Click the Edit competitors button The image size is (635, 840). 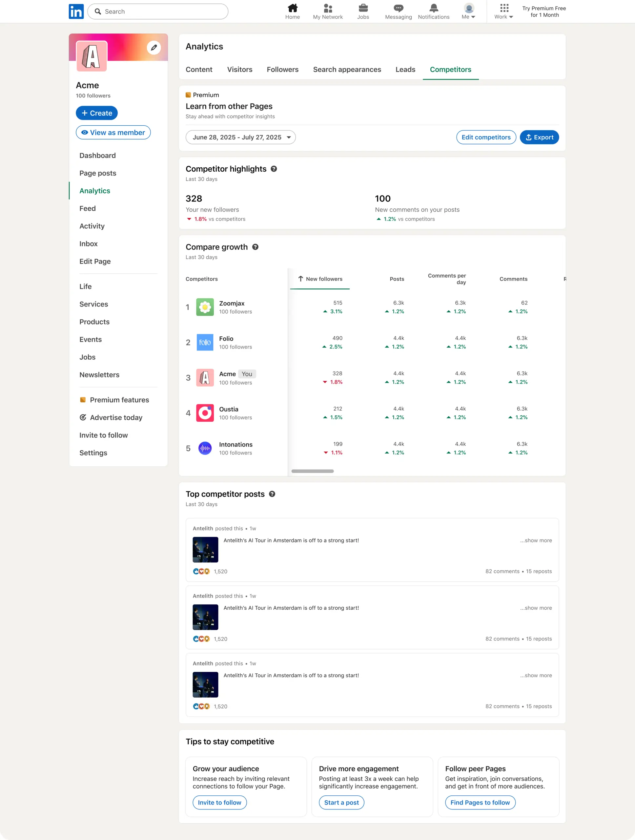(486, 137)
